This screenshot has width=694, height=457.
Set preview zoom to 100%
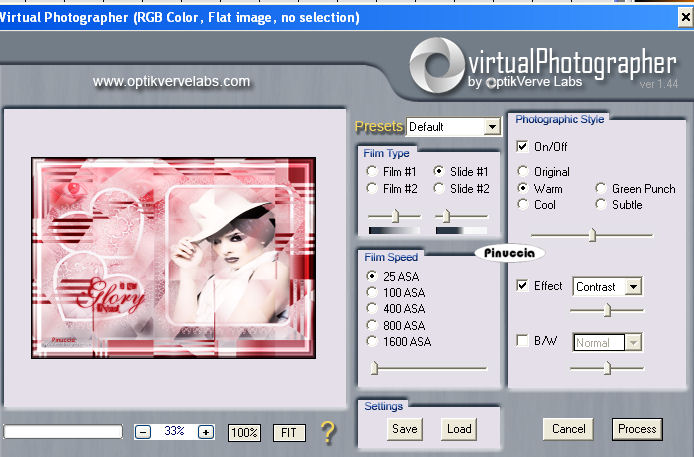pyautogui.click(x=244, y=432)
